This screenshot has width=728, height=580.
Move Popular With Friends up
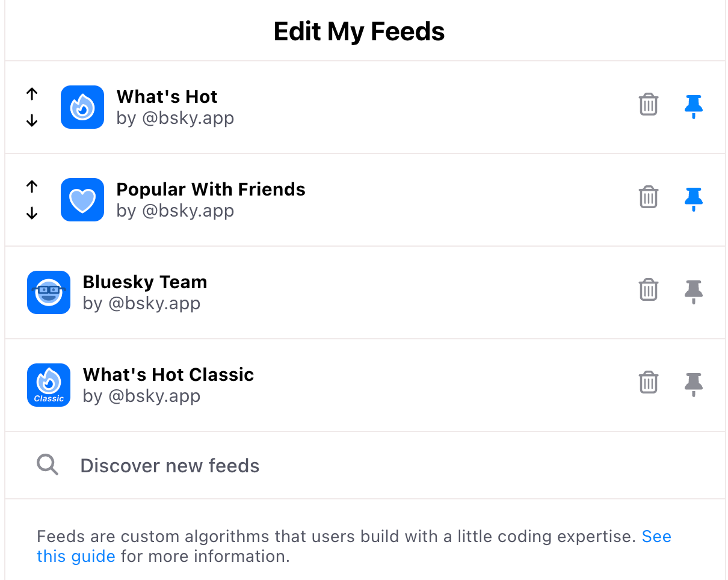tap(32, 186)
